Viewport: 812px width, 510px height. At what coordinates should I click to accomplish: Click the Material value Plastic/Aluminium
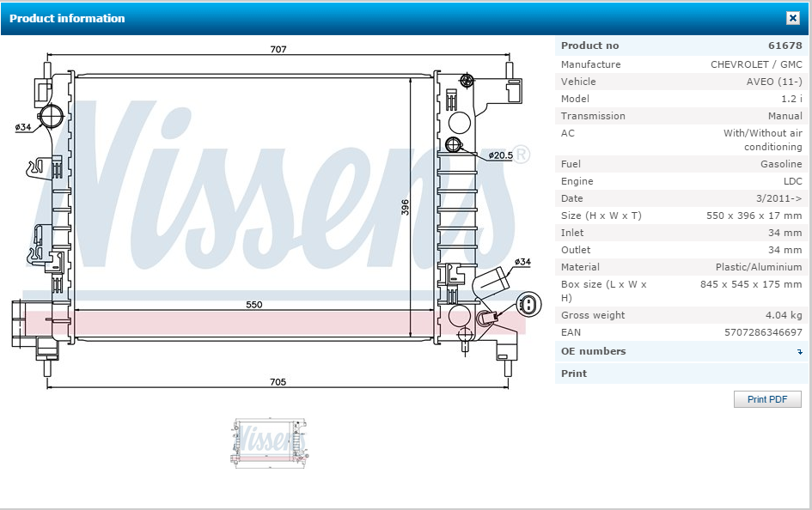759,267
